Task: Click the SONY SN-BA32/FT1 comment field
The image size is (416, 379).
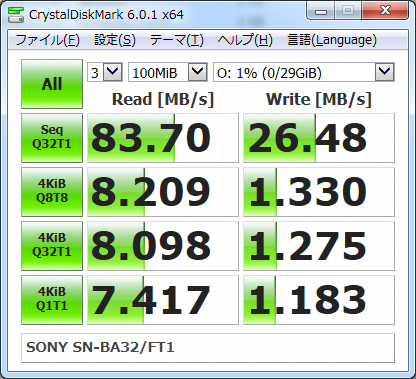Action: point(208,348)
